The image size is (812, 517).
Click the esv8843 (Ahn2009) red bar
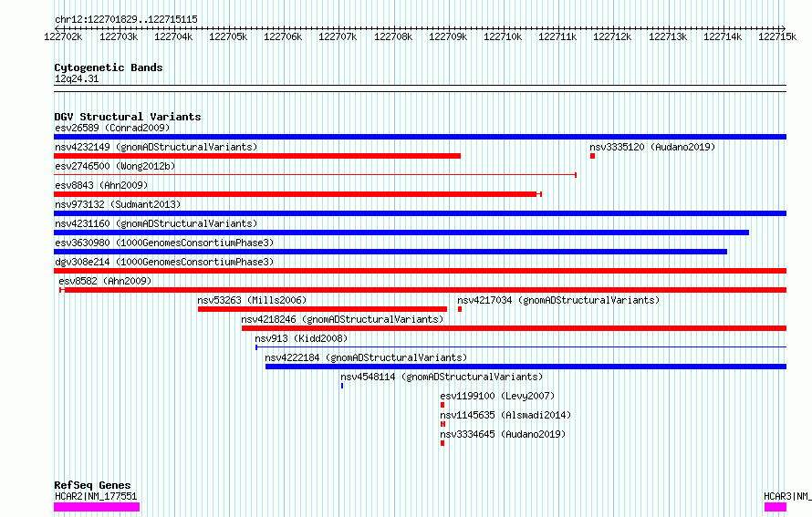tap(297, 194)
